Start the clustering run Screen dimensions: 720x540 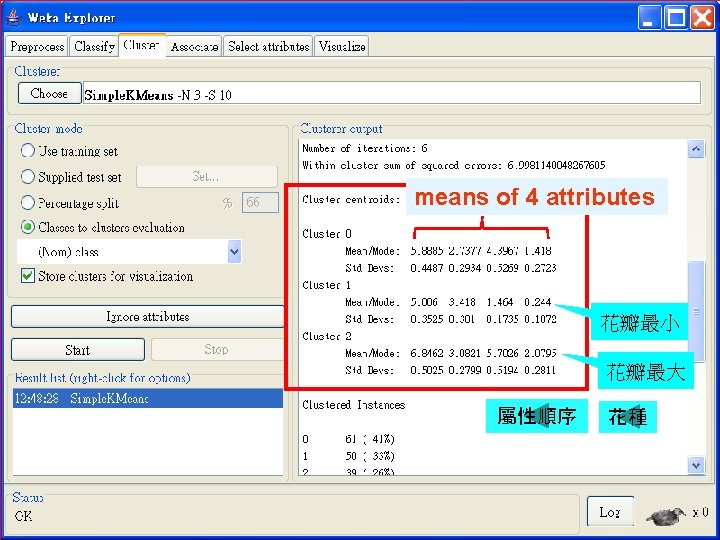[78, 350]
